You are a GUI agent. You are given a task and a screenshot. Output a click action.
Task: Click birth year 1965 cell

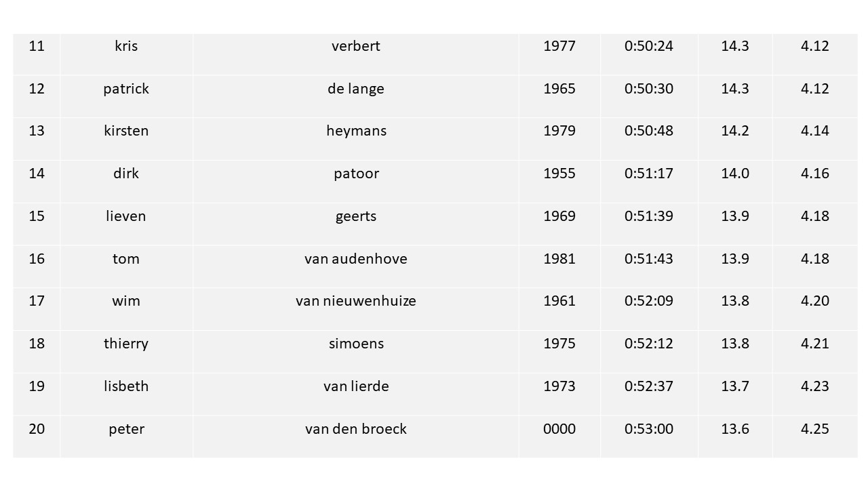tap(559, 96)
